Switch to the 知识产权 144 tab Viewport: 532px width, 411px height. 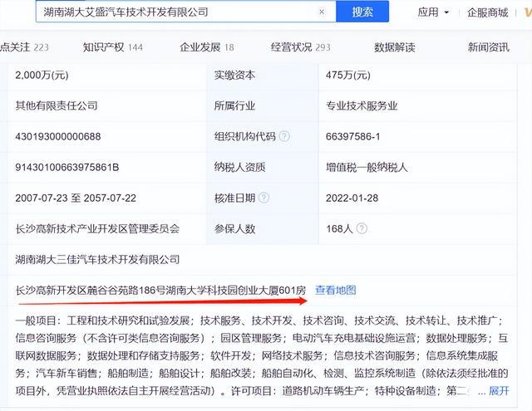[x=113, y=47]
